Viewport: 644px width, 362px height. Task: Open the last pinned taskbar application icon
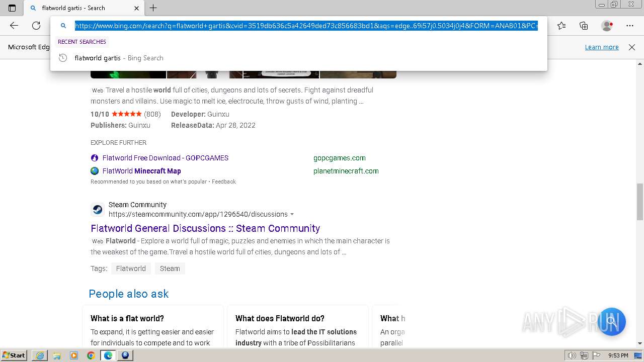tap(125, 355)
